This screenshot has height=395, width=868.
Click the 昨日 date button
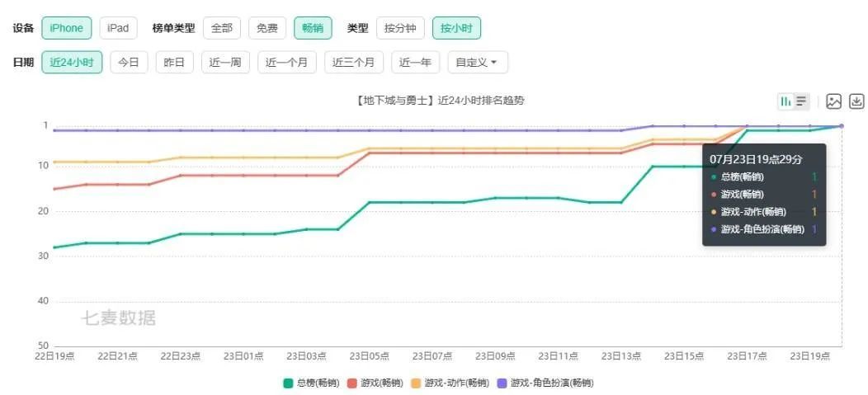174,63
